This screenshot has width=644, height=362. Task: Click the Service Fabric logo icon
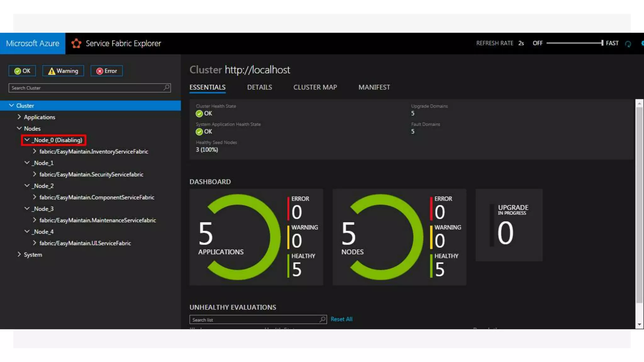[x=76, y=43]
